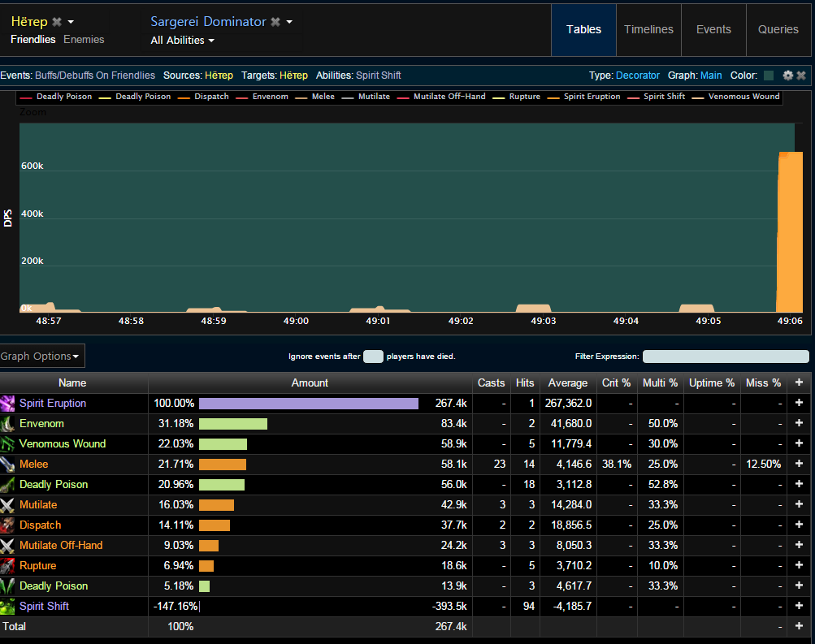This screenshot has height=644, width=815.
Task: Open the Spirit Eruption ability link
Action: pyautogui.click(x=53, y=404)
